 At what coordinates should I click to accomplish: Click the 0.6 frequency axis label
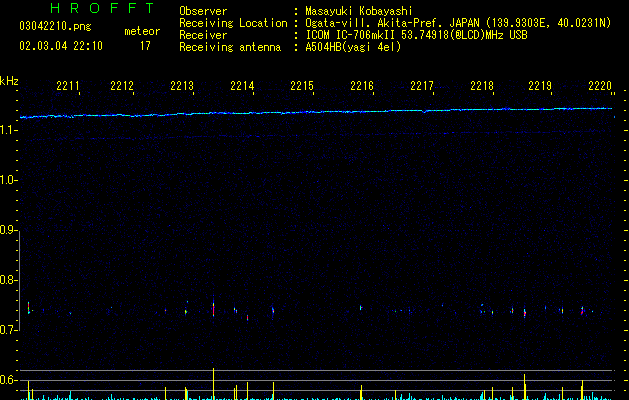[x=9, y=380]
